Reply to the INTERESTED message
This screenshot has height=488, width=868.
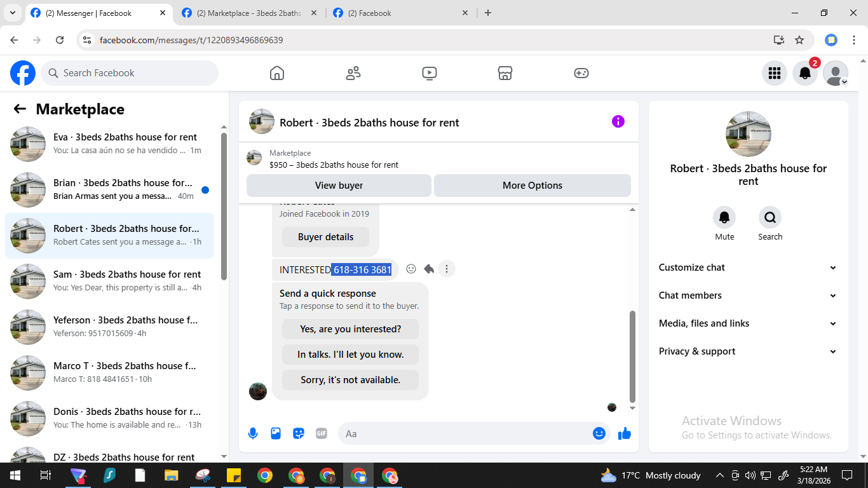[429, 269]
